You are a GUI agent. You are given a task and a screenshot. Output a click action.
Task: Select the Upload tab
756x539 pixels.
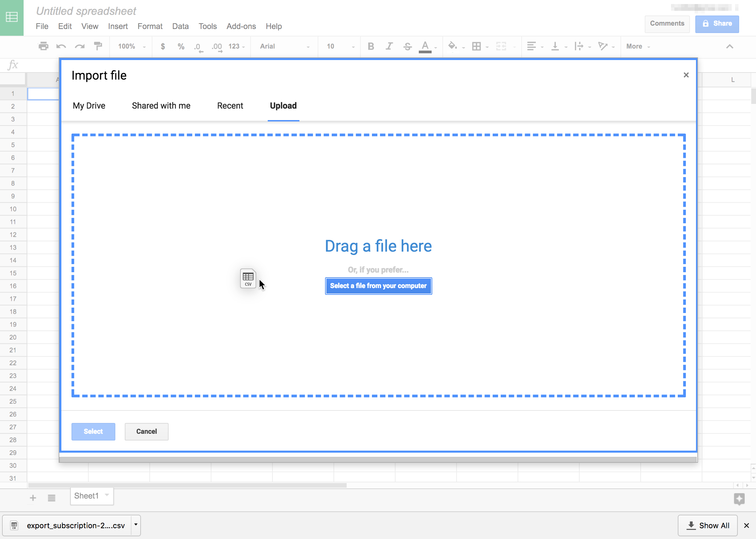click(283, 106)
